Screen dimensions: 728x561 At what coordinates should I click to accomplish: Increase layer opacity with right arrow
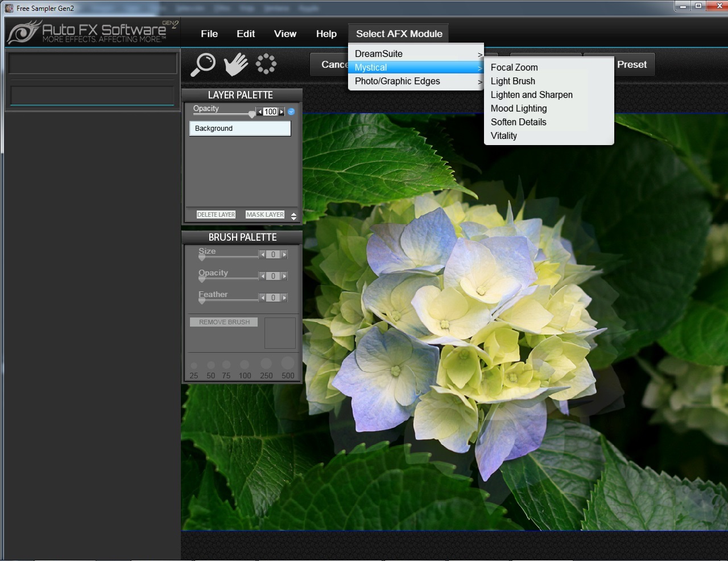[x=281, y=112]
